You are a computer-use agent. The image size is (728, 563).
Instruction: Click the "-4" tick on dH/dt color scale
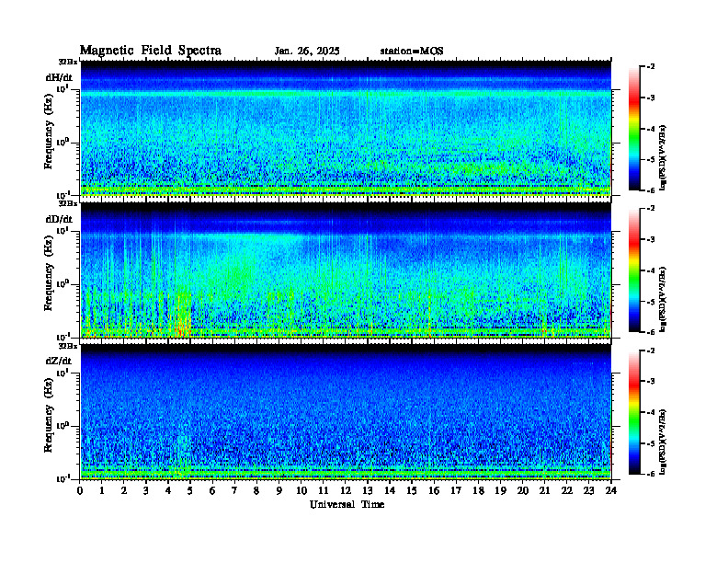[651, 129]
